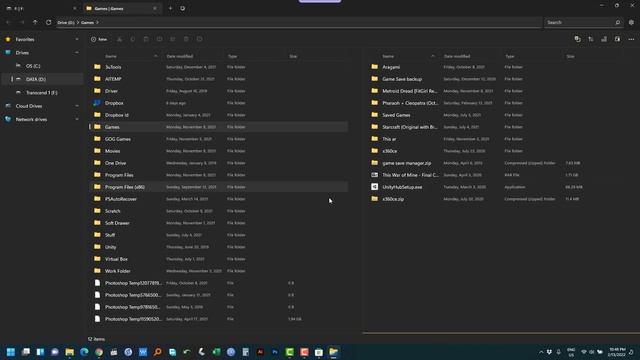Open the sort options toolbar icon

tap(591, 39)
